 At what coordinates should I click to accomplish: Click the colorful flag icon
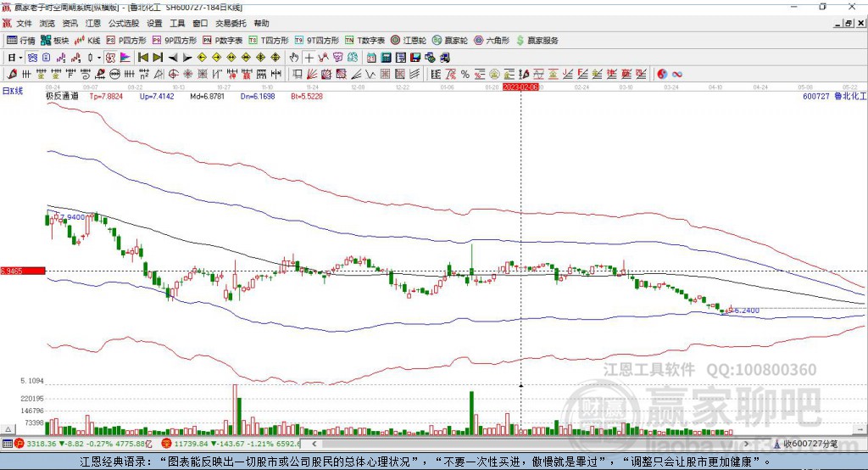(125, 57)
